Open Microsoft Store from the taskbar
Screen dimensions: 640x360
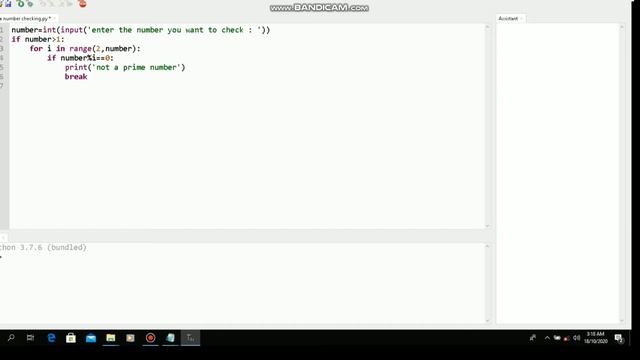[x=71, y=338]
